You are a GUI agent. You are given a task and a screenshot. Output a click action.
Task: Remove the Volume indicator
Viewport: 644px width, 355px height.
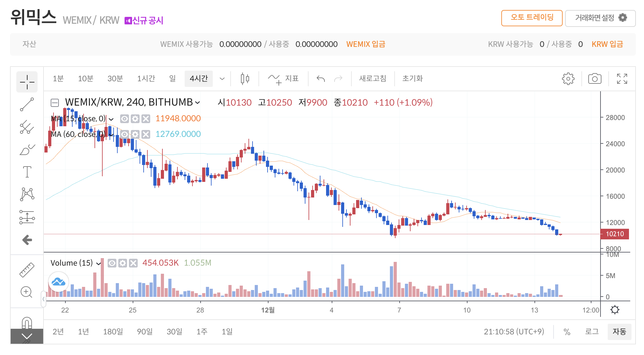pyautogui.click(x=133, y=263)
